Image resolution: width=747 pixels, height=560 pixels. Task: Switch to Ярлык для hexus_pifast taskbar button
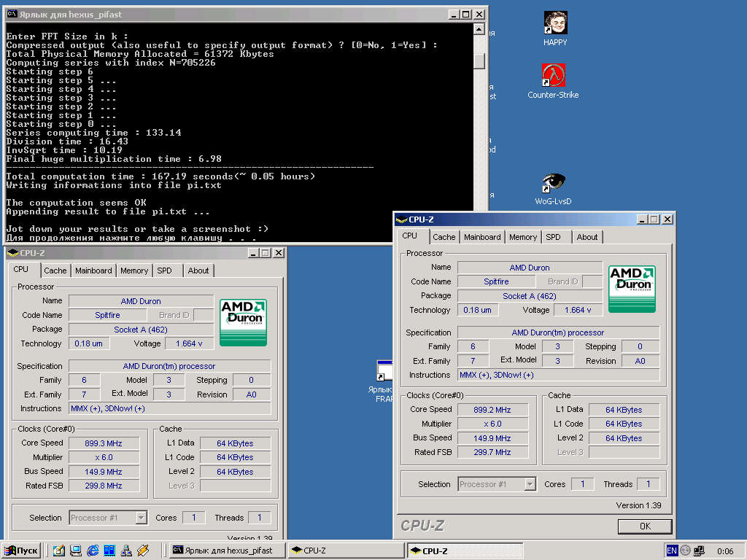pyautogui.click(x=228, y=551)
